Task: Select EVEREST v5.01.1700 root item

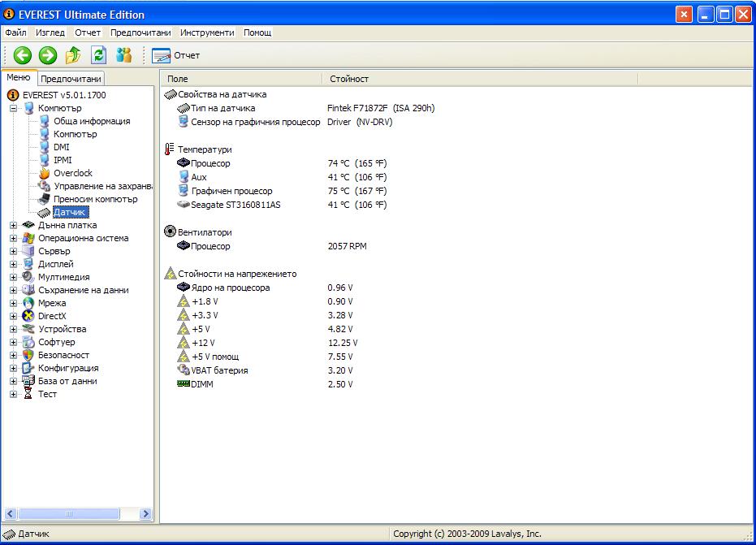Action: click(64, 95)
